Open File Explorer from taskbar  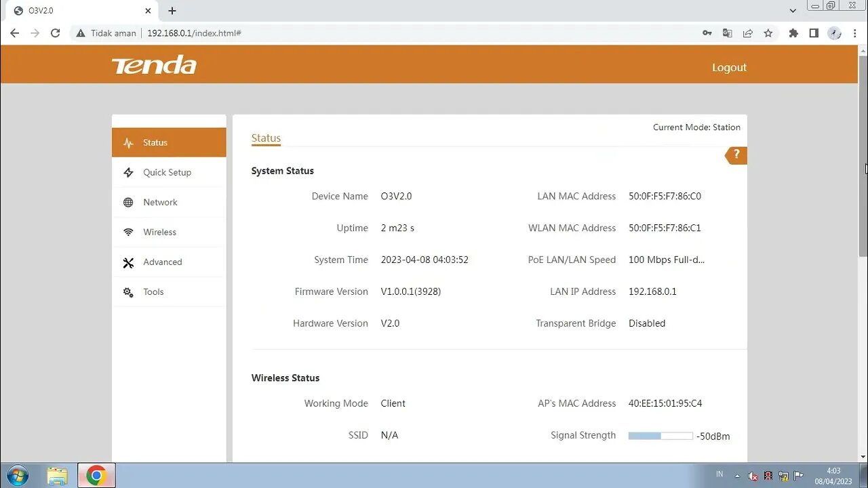tap(58, 476)
